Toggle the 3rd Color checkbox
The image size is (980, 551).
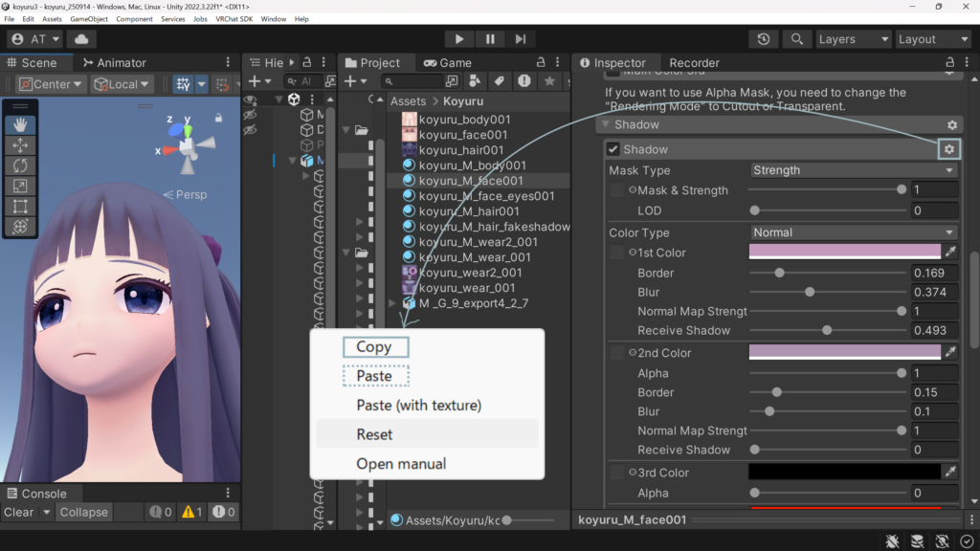point(617,473)
